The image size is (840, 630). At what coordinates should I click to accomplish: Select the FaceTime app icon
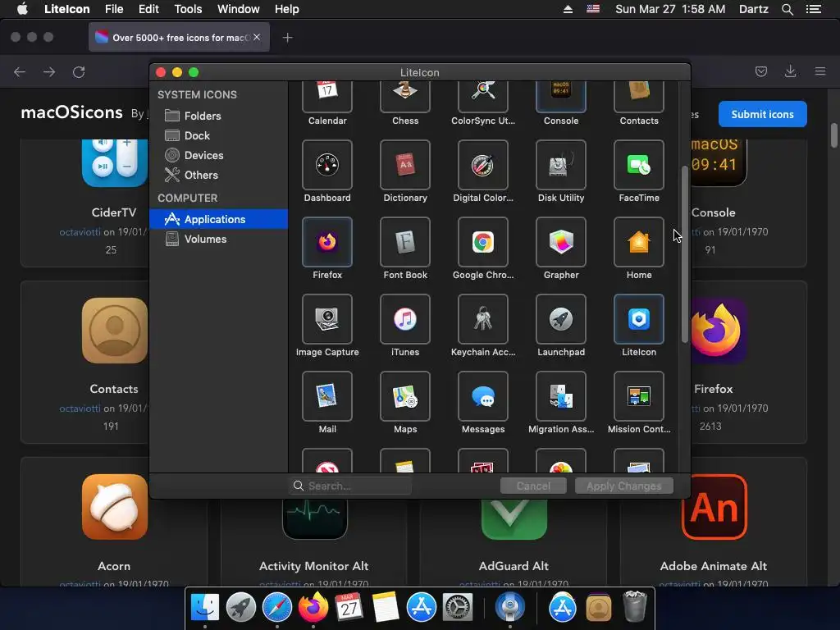pos(638,165)
